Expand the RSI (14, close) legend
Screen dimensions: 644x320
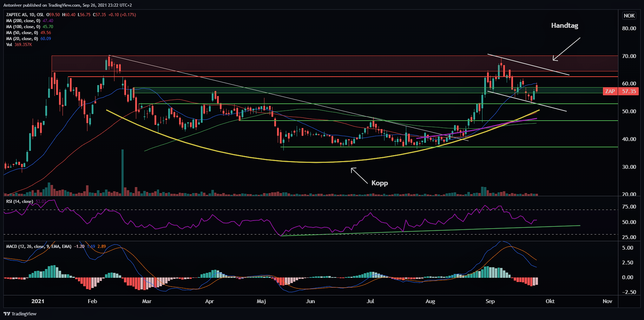click(20, 201)
